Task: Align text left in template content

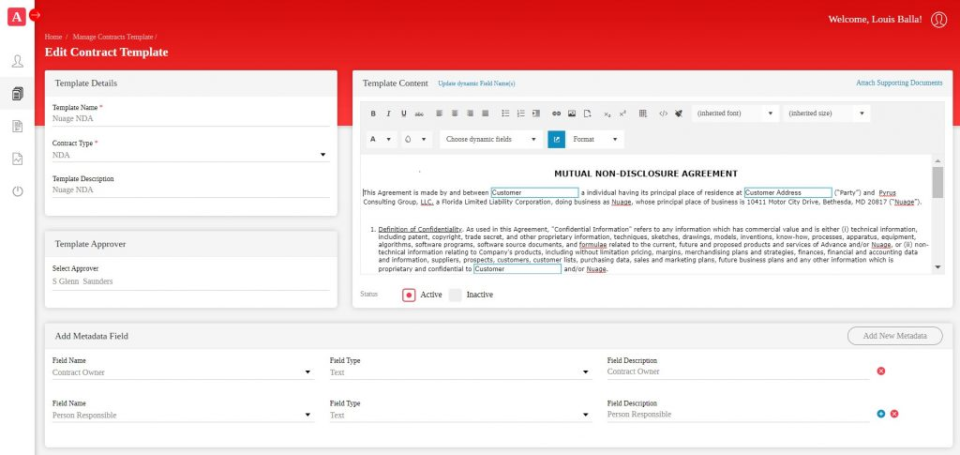Action: [x=439, y=113]
